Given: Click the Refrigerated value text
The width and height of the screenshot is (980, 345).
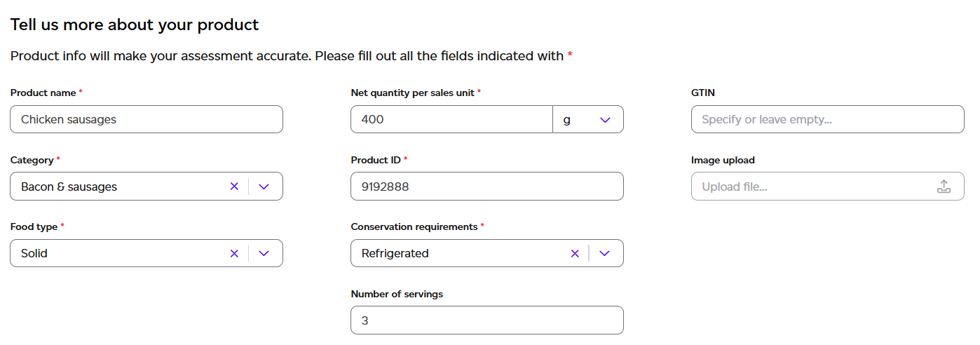Looking at the screenshot, I should [x=395, y=254].
